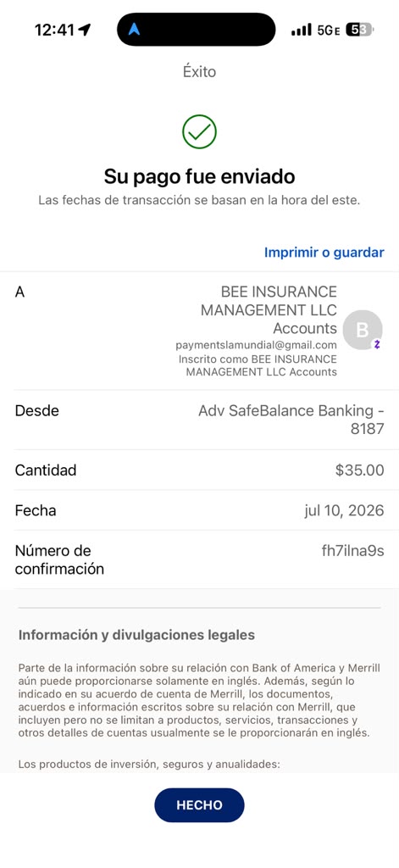Tap the recipient avatar with letter B
Viewport: 399px width, 868px height.
[363, 330]
